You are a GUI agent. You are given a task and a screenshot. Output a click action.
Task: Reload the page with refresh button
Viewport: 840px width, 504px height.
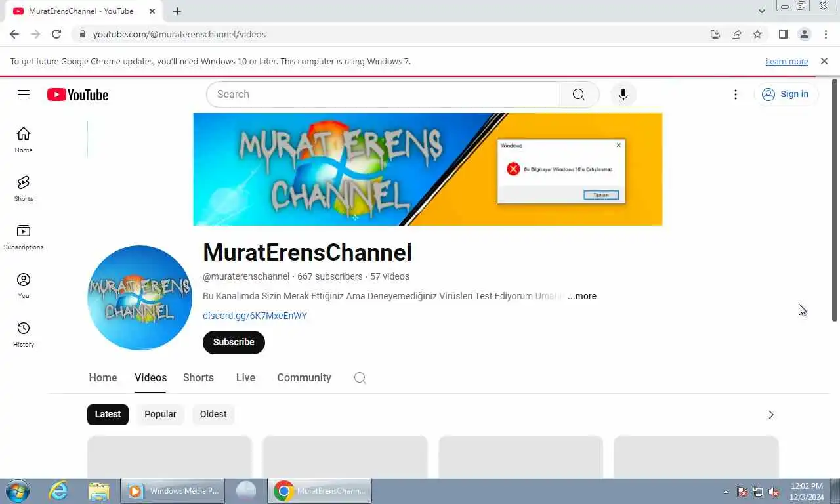(x=56, y=34)
